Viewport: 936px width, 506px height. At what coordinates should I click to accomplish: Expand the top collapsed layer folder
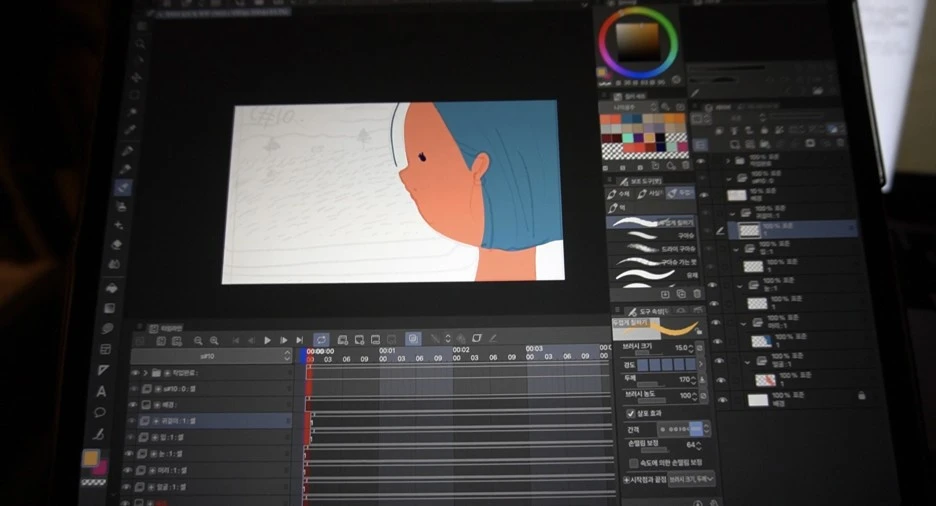[x=728, y=161]
